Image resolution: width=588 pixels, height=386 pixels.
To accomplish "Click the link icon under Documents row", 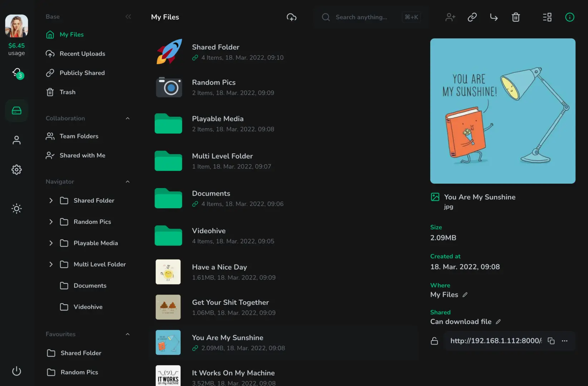I will click(195, 204).
